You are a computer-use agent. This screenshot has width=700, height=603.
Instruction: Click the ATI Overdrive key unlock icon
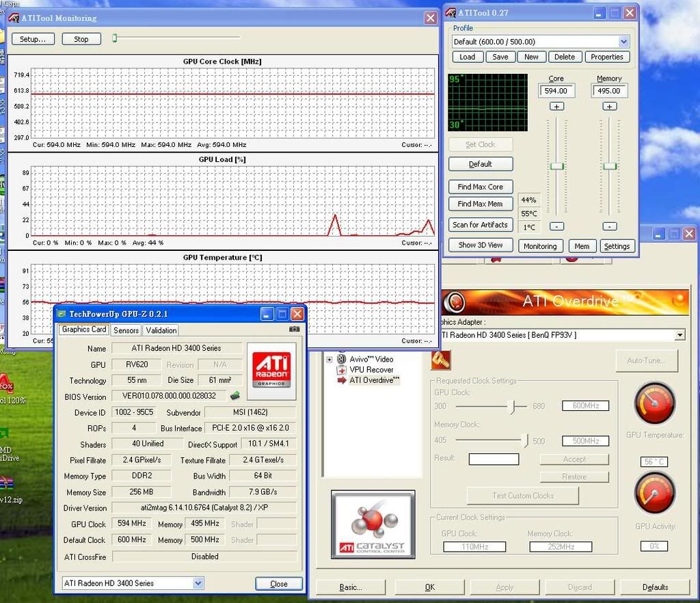pos(441,360)
